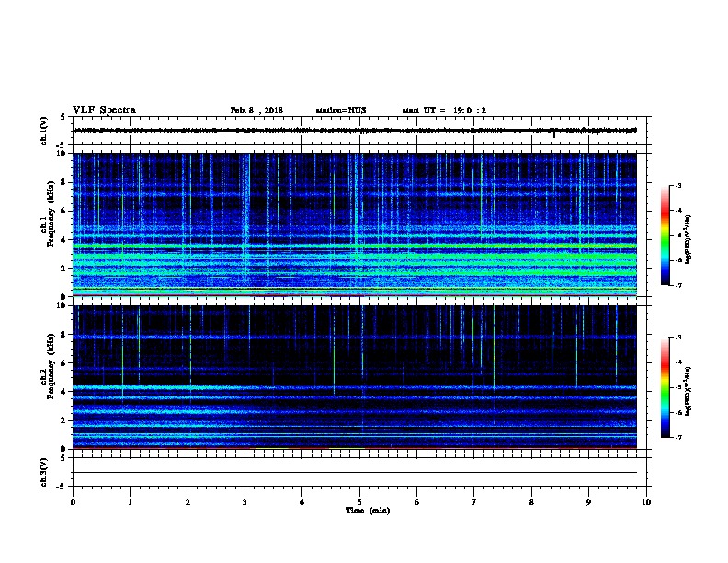Click time axis tick label "9"
Image resolution: width=728 pixels, height=563 pixels.
(588, 502)
